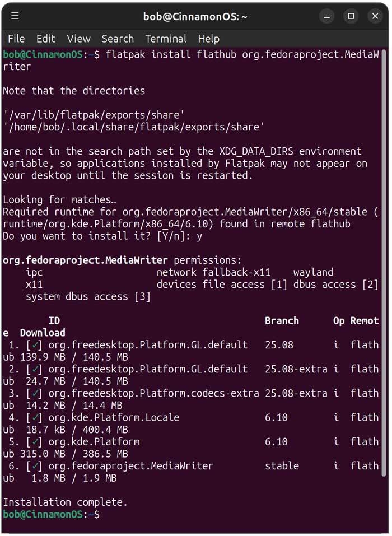392x536 pixels.
Task: Open the hamburger menu in the titlebar
Action: click(15, 16)
